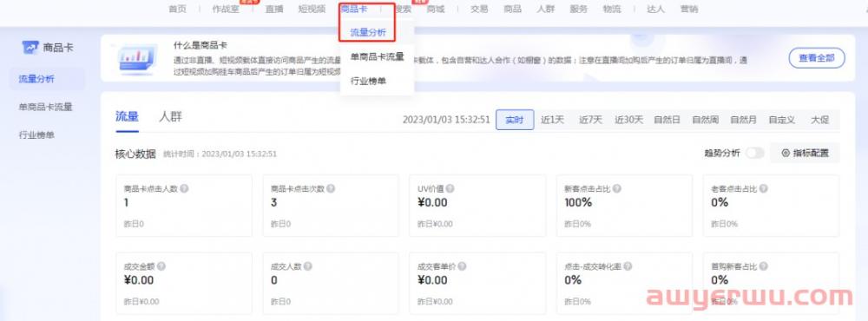
Task: Click help icon next to UV价值
Action: click(x=450, y=189)
